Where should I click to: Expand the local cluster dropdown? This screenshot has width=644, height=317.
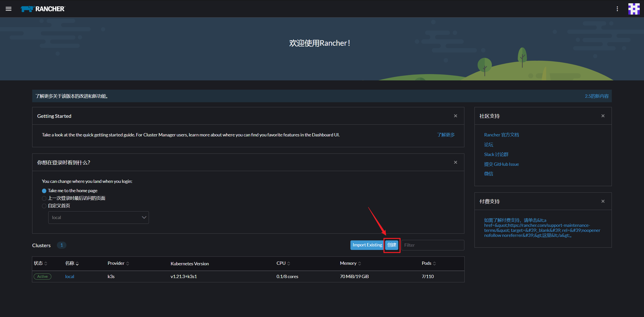[99, 218]
